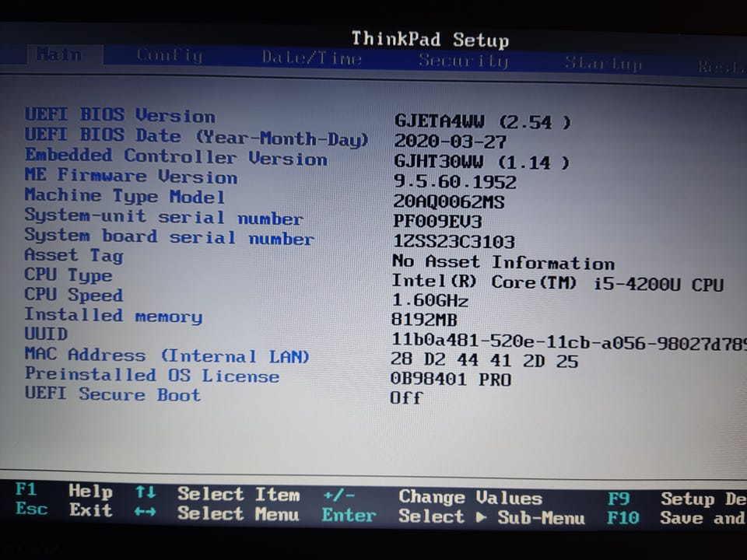The width and height of the screenshot is (747, 560).
Task: Click Secure Boot value Off
Action: click(406, 397)
